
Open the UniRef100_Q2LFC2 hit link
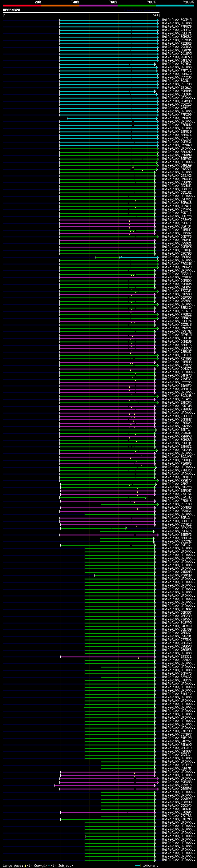[177, 30]
